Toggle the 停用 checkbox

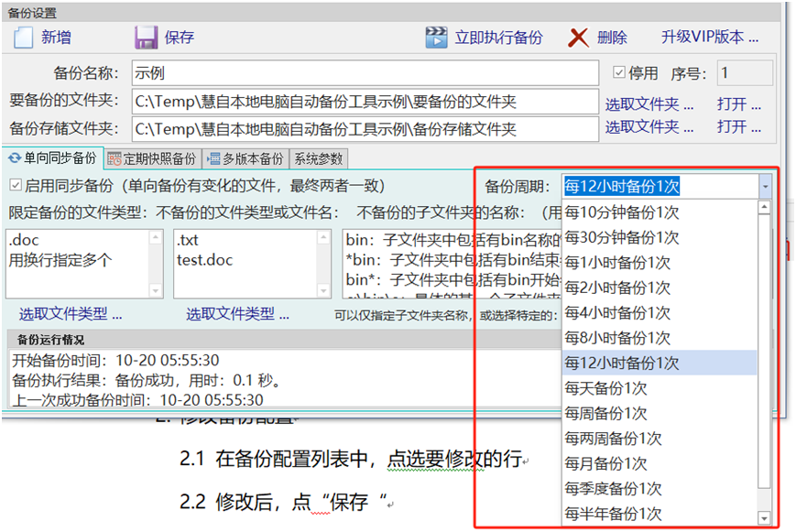[619, 73]
